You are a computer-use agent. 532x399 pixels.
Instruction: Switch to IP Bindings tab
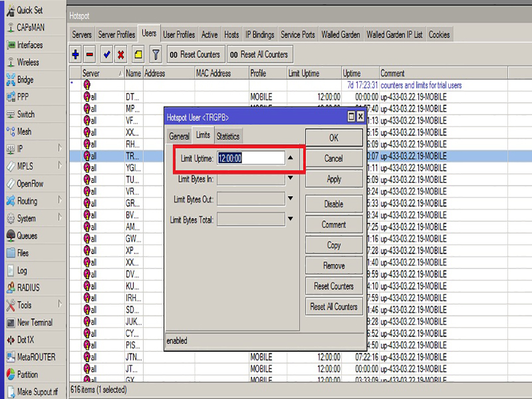pyautogui.click(x=260, y=35)
